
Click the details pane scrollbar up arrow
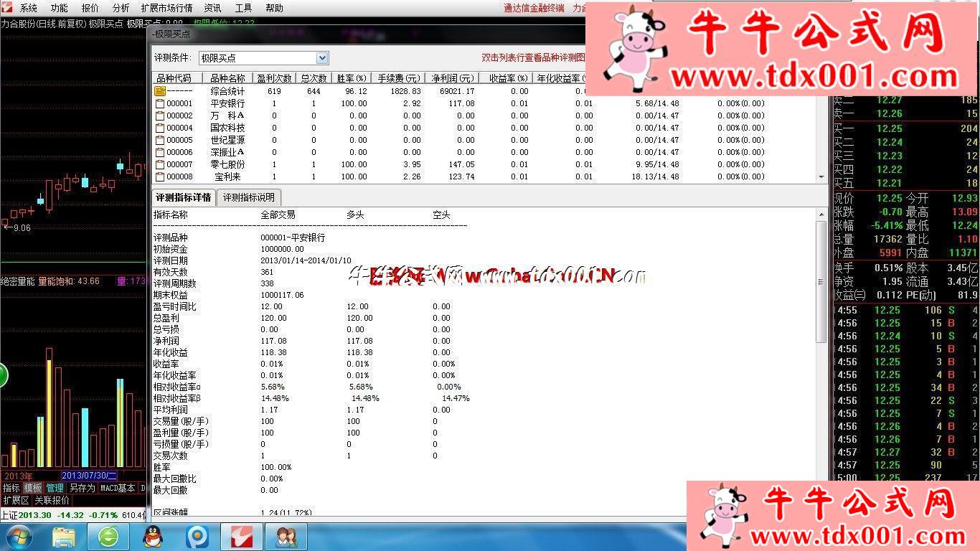point(822,214)
